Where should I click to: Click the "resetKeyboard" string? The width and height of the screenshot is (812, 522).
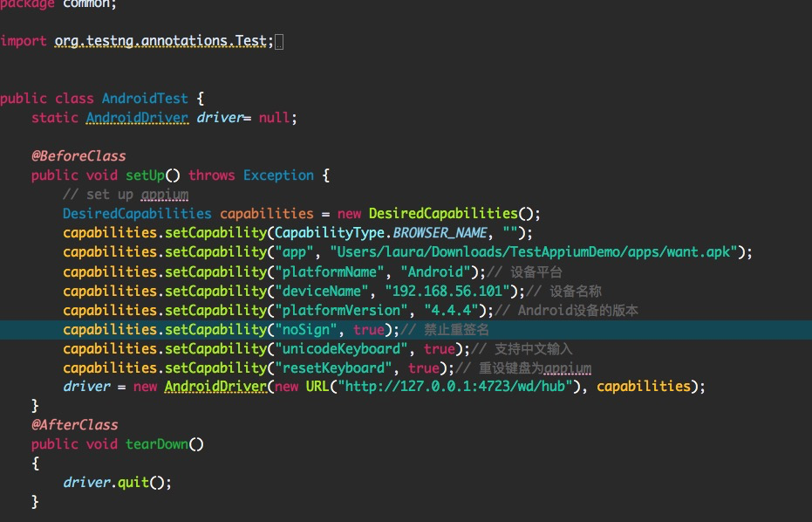pyautogui.click(x=333, y=367)
